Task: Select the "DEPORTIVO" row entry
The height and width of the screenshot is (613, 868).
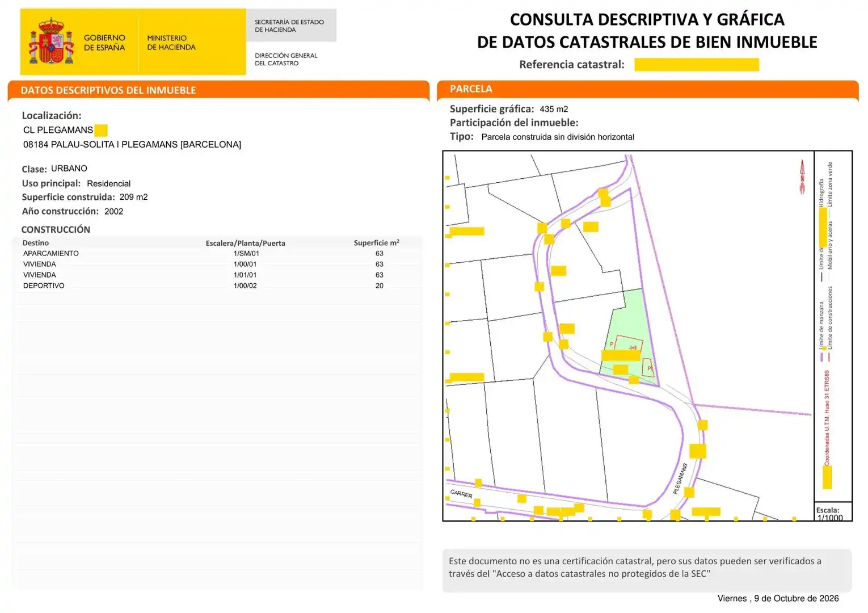Action: point(44,286)
